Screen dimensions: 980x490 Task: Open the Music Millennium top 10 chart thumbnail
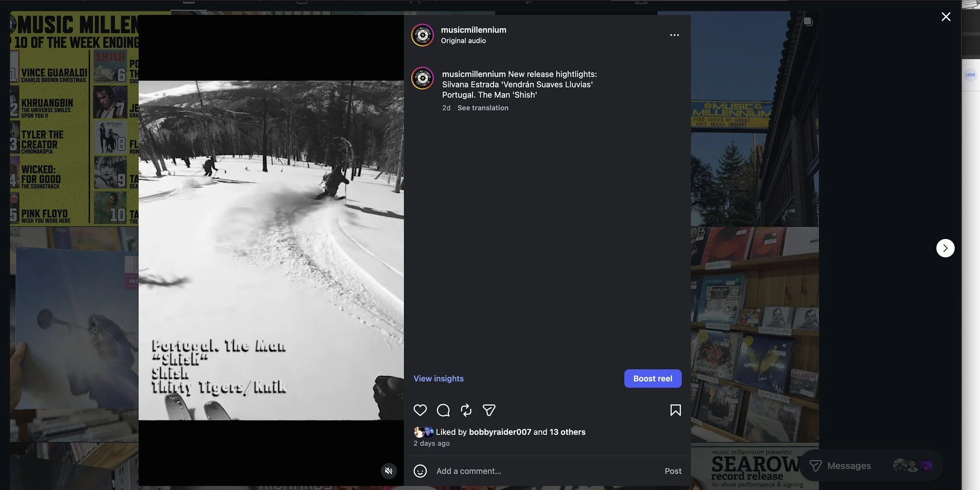[x=74, y=119]
